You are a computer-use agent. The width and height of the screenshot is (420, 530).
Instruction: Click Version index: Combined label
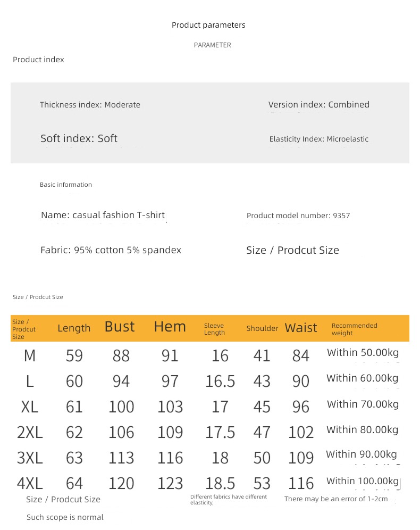318,104
